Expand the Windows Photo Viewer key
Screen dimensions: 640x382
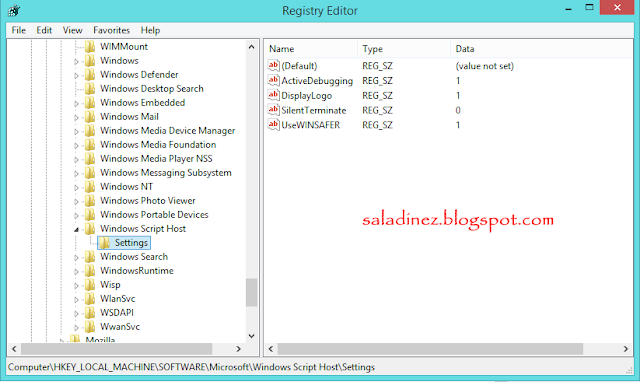pos(76,202)
